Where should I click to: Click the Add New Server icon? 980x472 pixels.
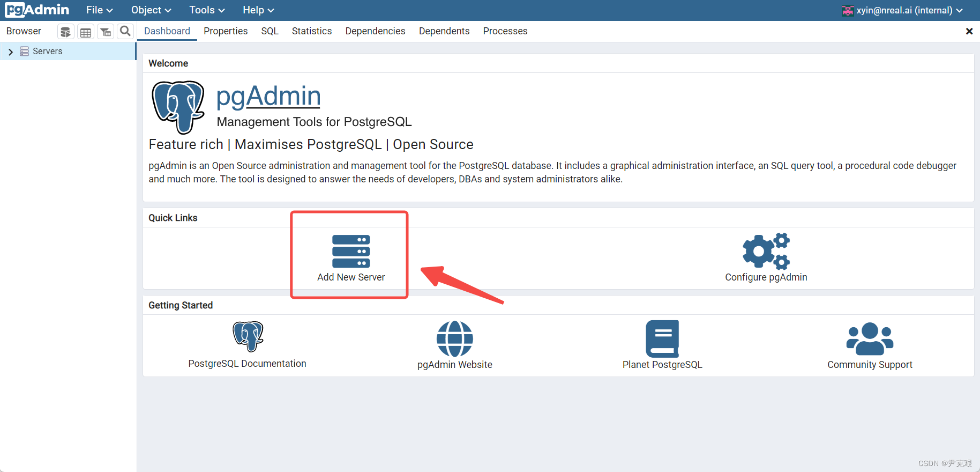click(351, 251)
